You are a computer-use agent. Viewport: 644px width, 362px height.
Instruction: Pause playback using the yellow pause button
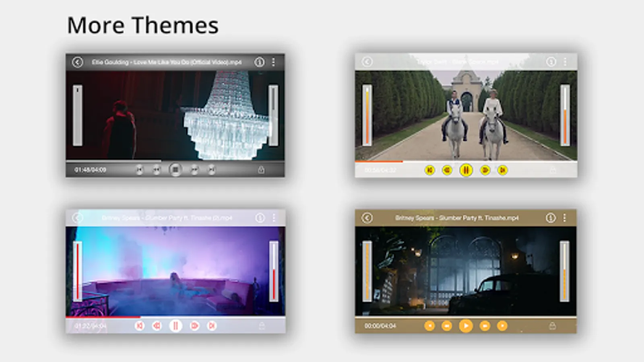coord(466,170)
